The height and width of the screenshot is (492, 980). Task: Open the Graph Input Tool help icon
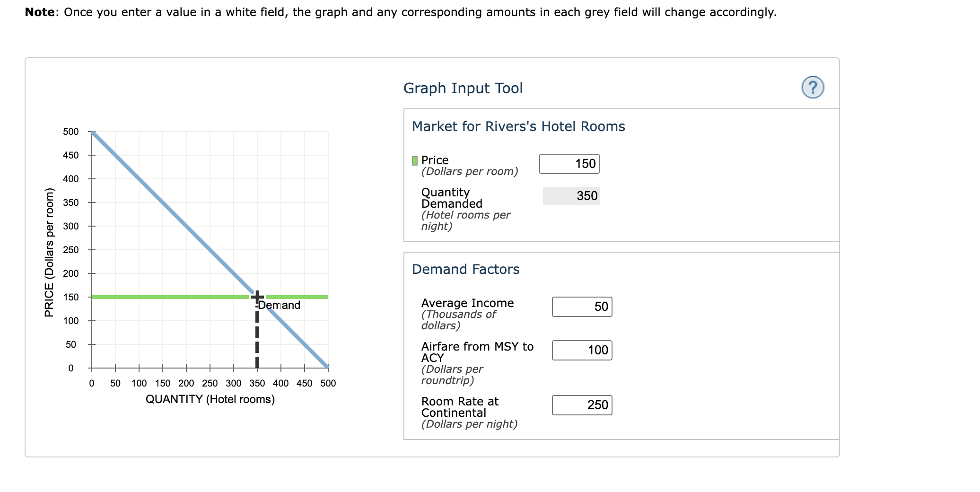click(814, 87)
